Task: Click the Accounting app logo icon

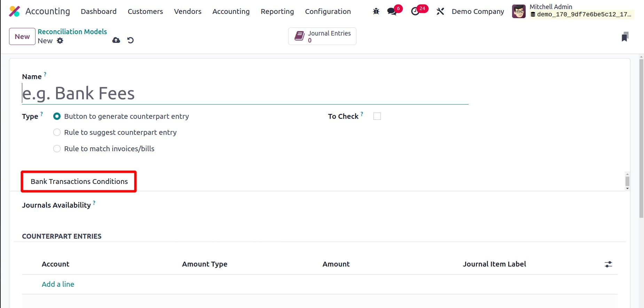Action: coord(14,11)
